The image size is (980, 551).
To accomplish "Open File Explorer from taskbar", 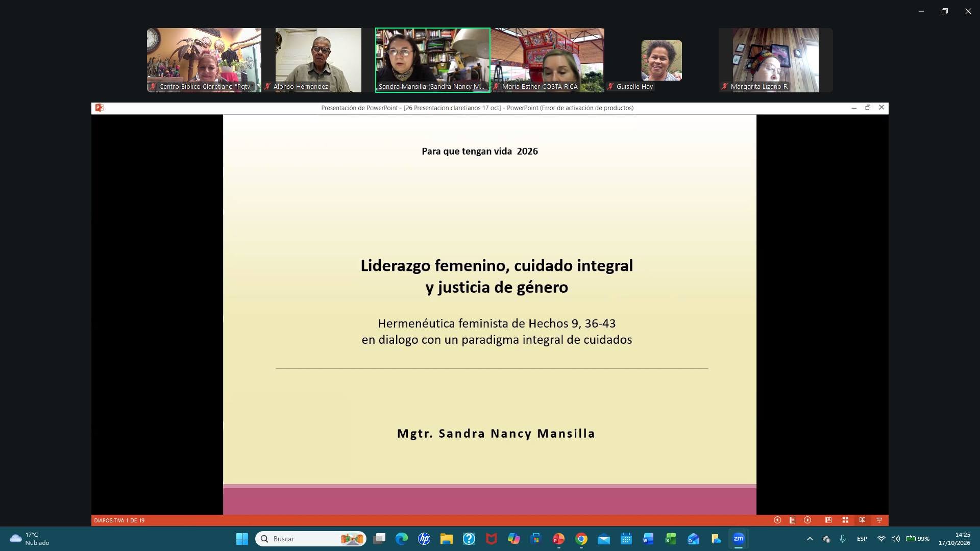I will (x=447, y=539).
